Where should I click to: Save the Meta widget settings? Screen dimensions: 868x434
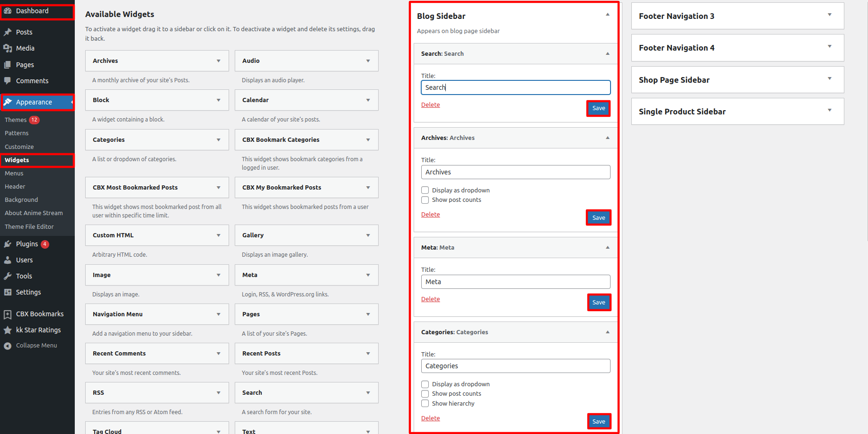pyautogui.click(x=599, y=303)
